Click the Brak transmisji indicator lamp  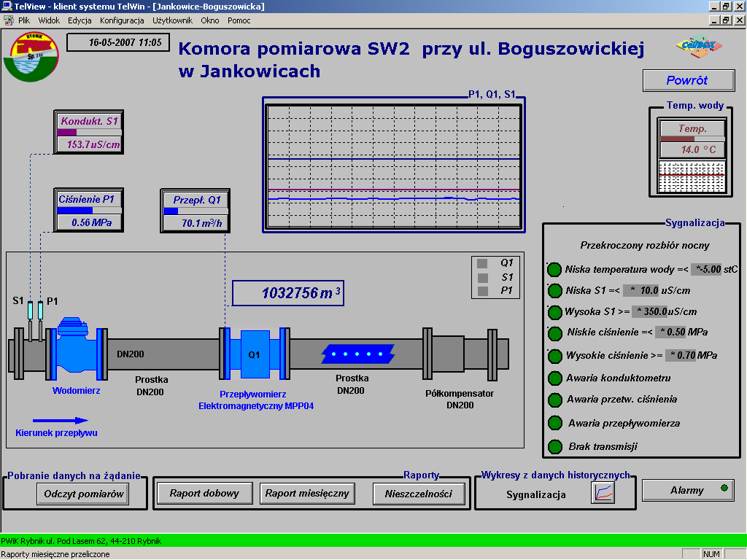click(554, 447)
